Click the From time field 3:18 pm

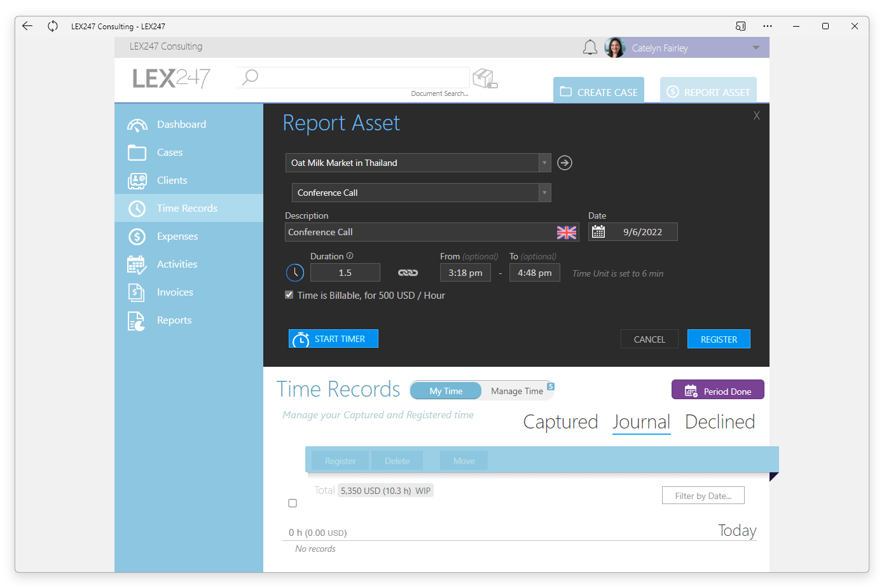[466, 273]
